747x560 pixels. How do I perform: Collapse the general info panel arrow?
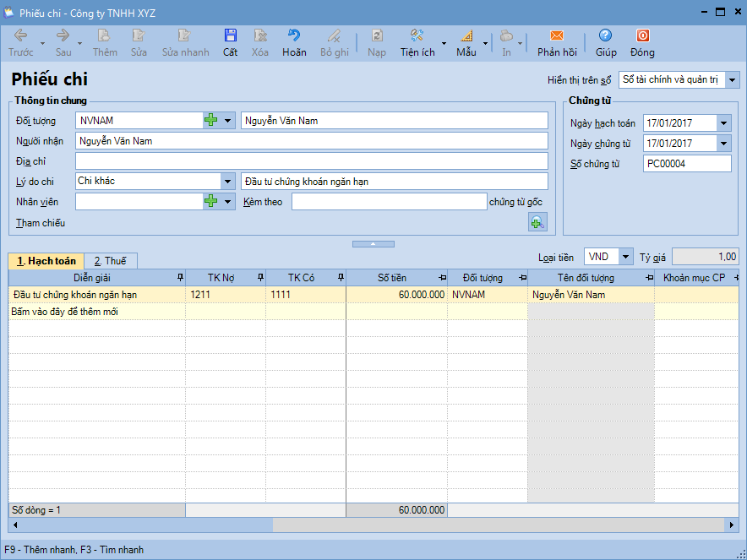373,244
